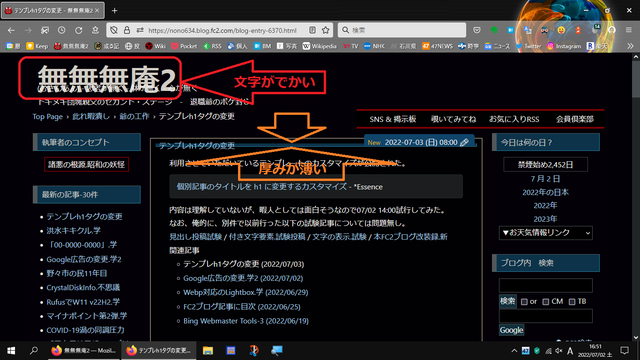Go back with the browser back arrow
The image size is (640, 360).
click(x=11, y=30)
